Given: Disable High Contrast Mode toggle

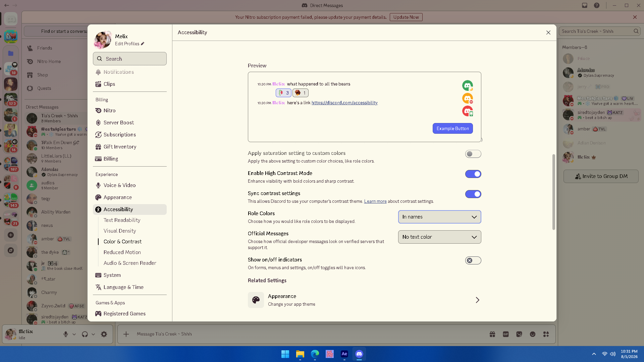Looking at the screenshot, I should point(473,174).
